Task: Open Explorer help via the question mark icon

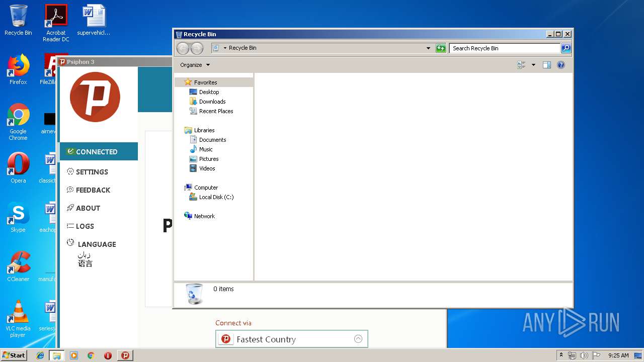Action: click(x=561, y=65)
